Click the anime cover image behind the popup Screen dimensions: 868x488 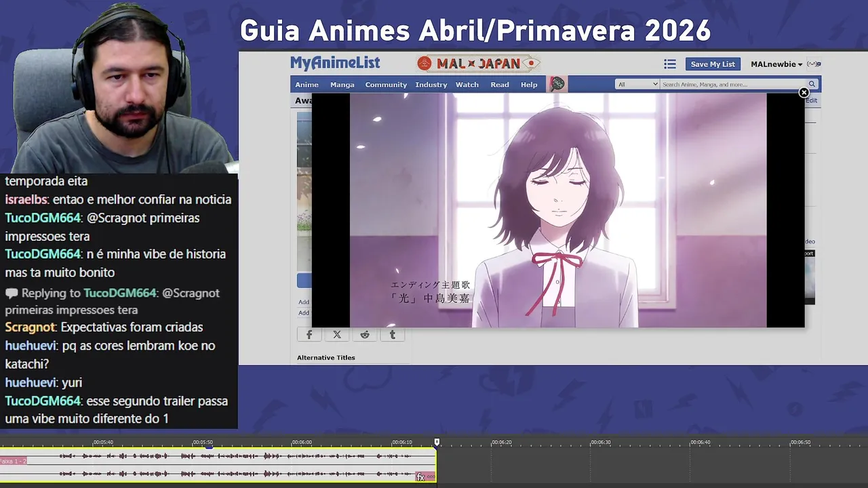(304, 192)
